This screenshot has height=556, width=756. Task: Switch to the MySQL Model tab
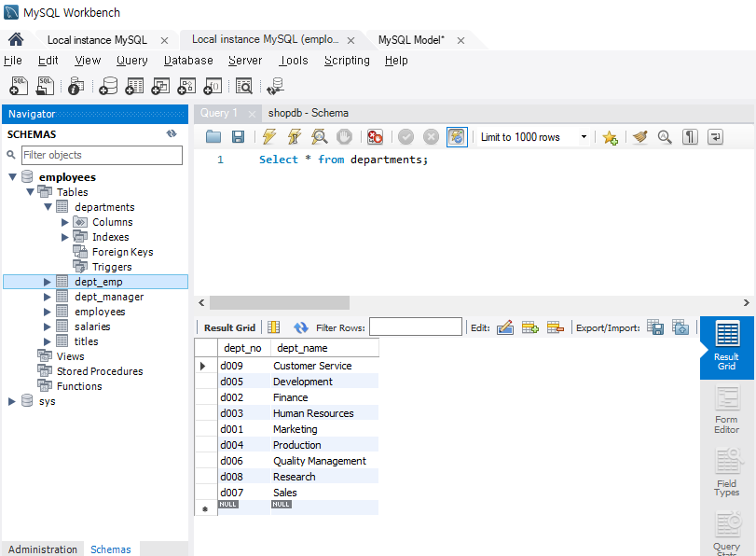411,40
